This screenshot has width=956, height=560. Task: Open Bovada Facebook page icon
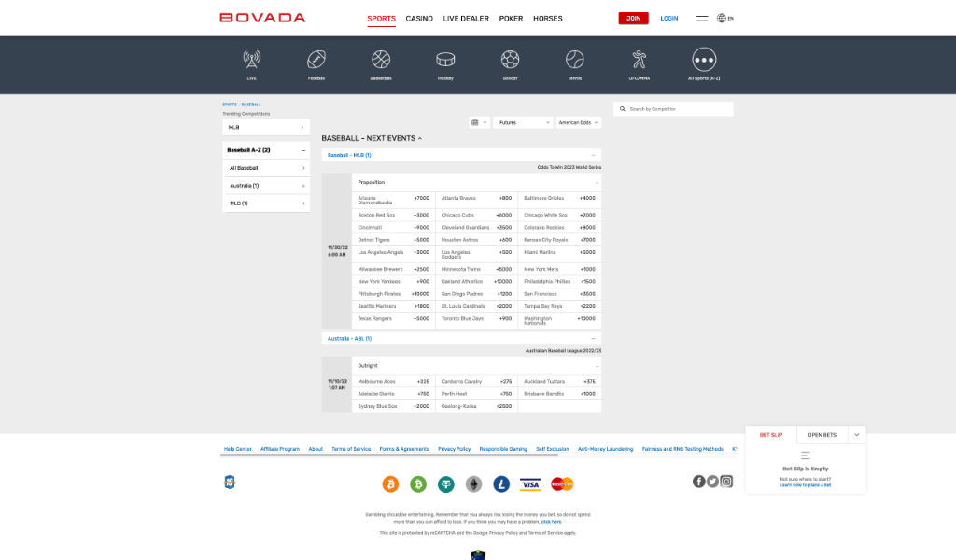tap(698, 482)
